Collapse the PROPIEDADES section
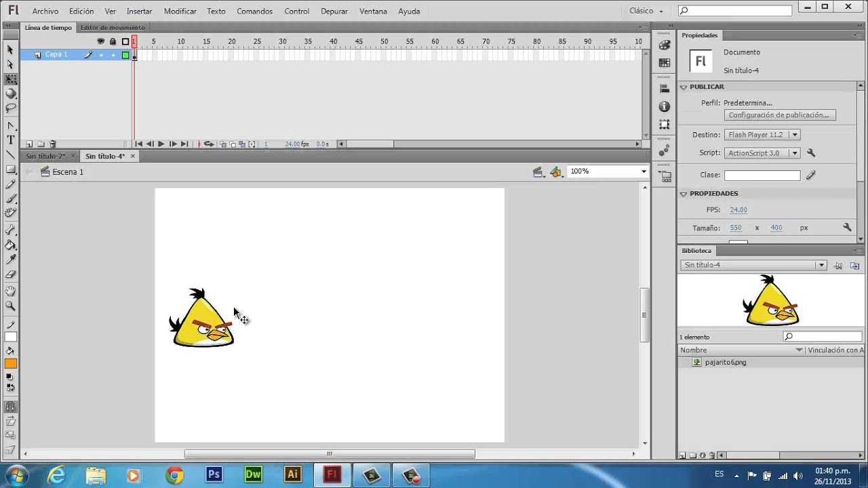The width and height of the screenshot is (868, 488). 684,194
